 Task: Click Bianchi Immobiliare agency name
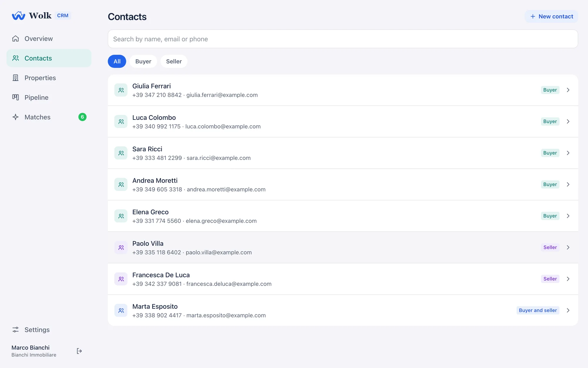34,355
